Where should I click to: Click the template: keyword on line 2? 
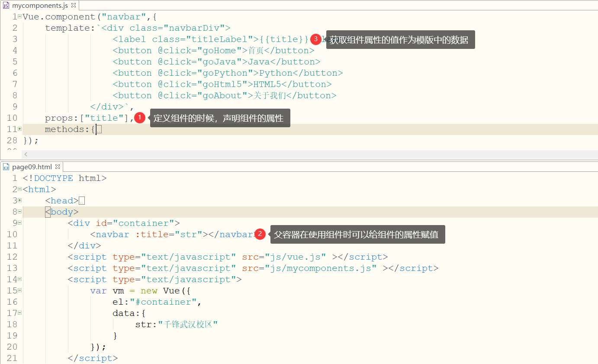[70, 28]
